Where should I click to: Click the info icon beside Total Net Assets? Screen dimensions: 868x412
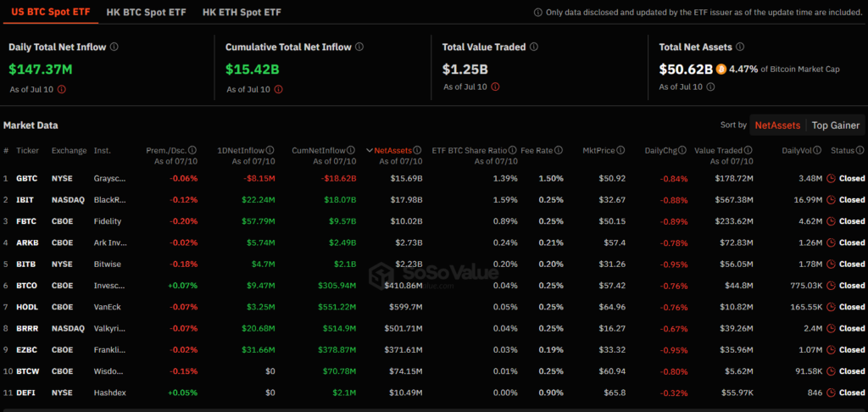tap(740, 47)
